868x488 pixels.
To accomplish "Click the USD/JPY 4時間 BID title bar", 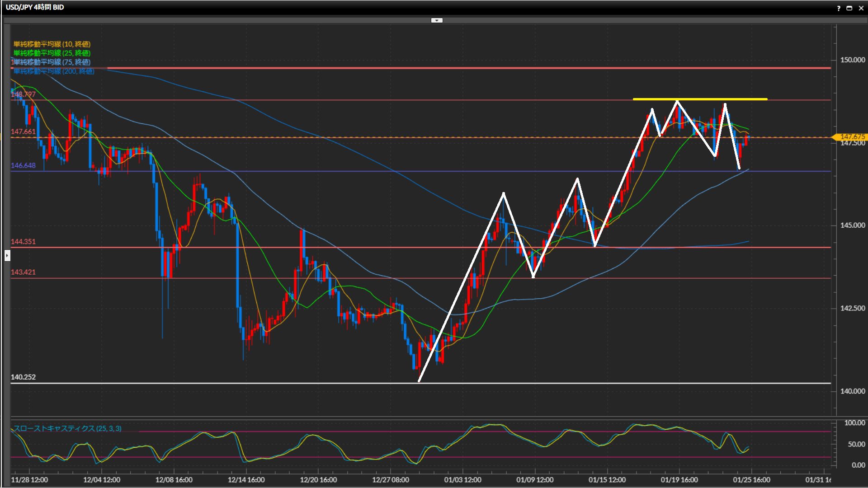I will 35,7.
